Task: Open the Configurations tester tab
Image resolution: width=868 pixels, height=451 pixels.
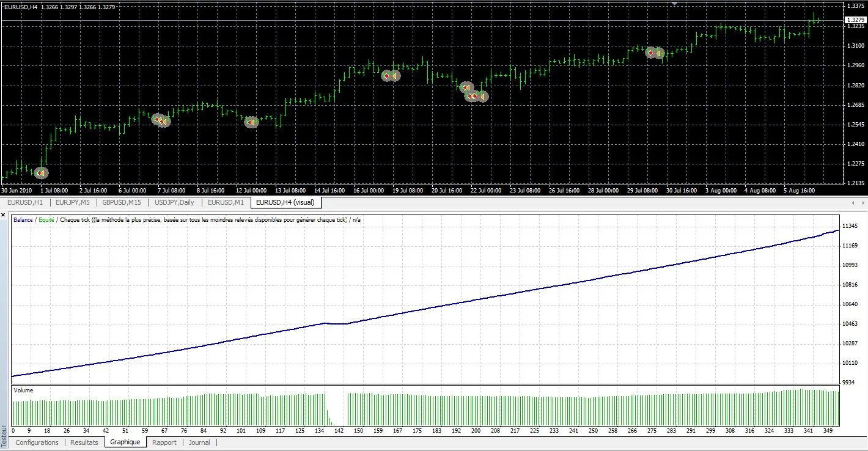Action: (37, 442)
